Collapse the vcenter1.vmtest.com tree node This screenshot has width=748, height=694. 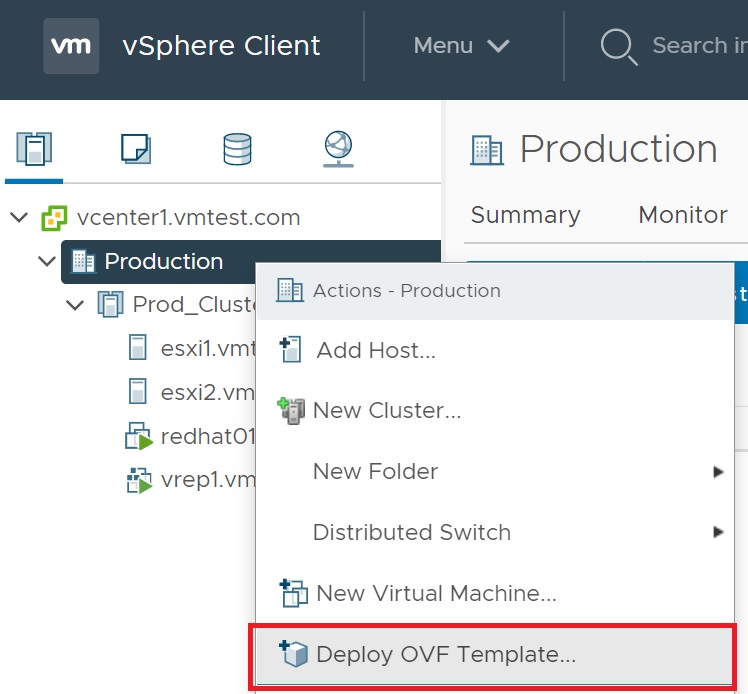[x=19, y=218]
